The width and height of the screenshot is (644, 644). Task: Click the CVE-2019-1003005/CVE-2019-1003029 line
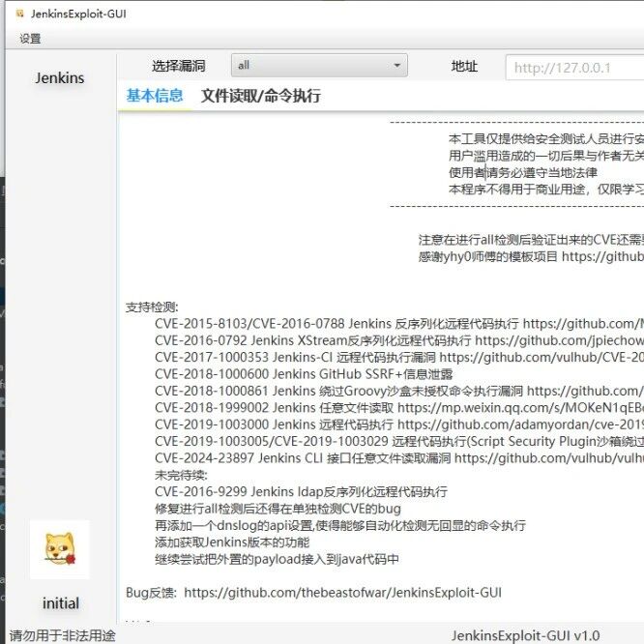coord(399,442)
